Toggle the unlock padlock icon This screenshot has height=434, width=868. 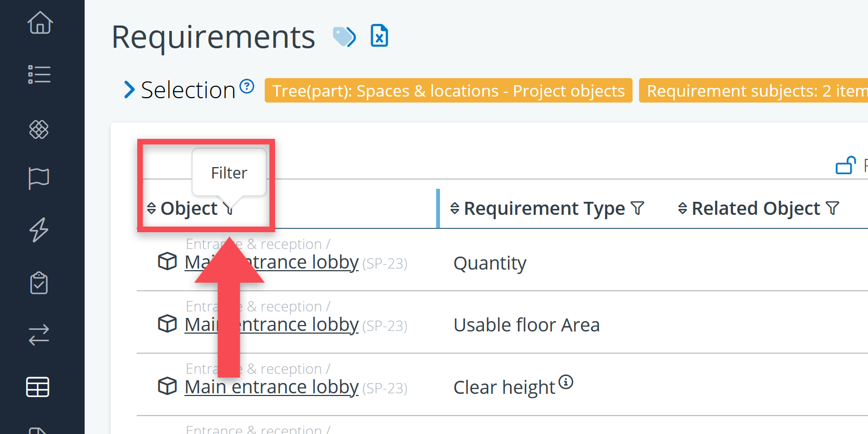coord(846,165)
